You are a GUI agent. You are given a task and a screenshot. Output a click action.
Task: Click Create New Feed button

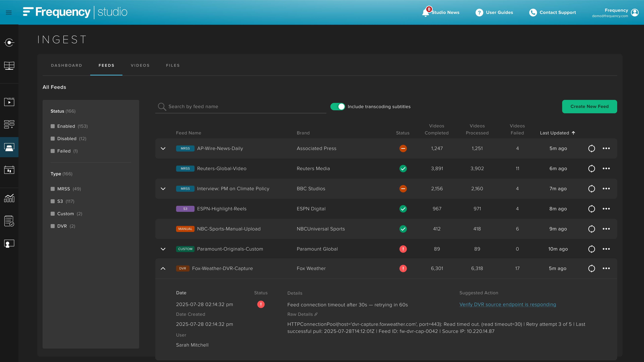(589, 106)
